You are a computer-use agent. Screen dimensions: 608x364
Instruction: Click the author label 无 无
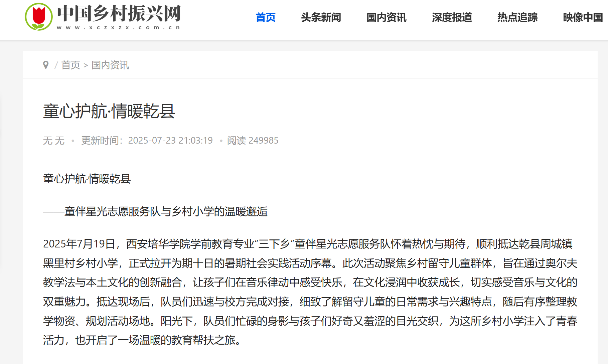(x=54, y=140)
